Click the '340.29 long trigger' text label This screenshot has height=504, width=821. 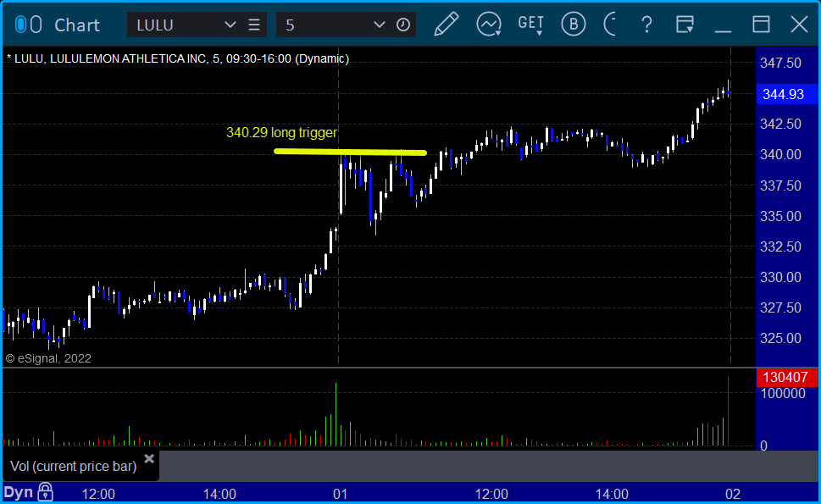[281, 133]
